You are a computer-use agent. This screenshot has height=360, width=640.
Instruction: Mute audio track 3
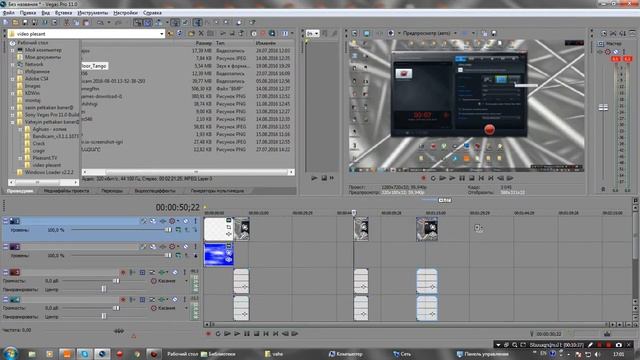[175, 272]
